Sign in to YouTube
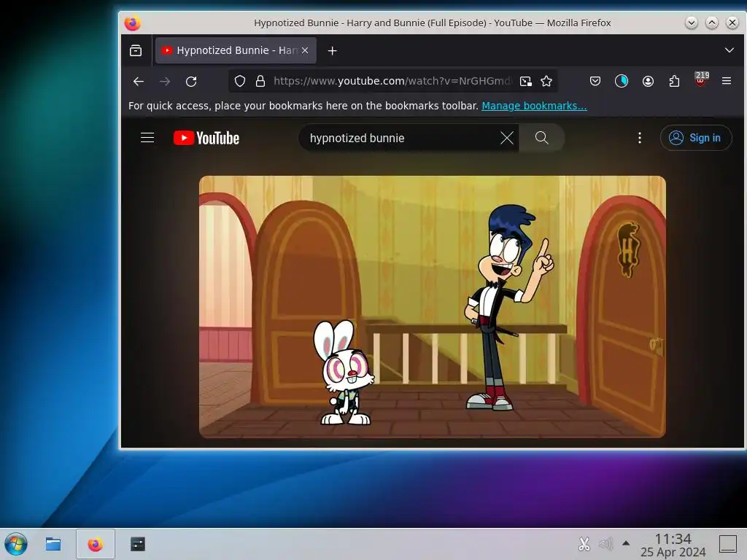 pos(695,138)
